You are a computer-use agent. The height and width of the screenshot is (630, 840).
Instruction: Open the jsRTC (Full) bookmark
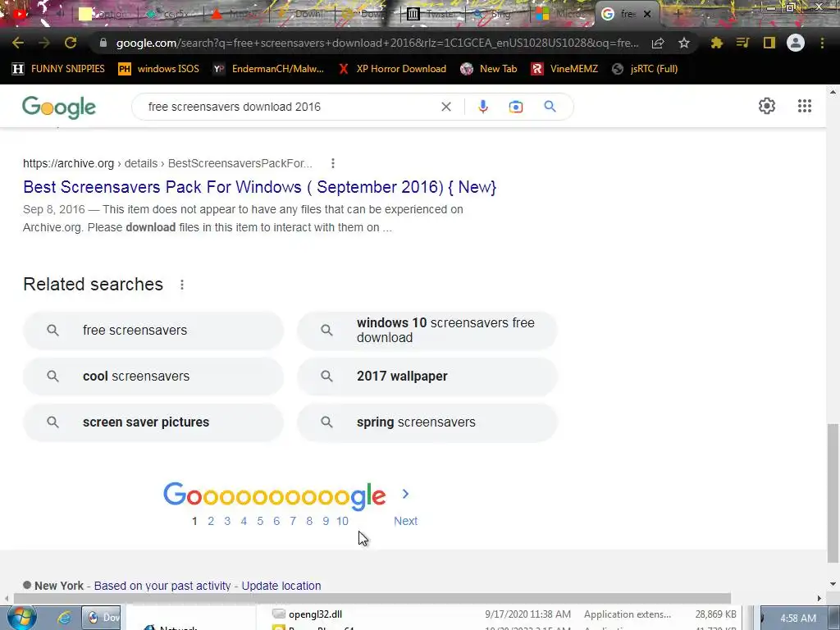645,69
